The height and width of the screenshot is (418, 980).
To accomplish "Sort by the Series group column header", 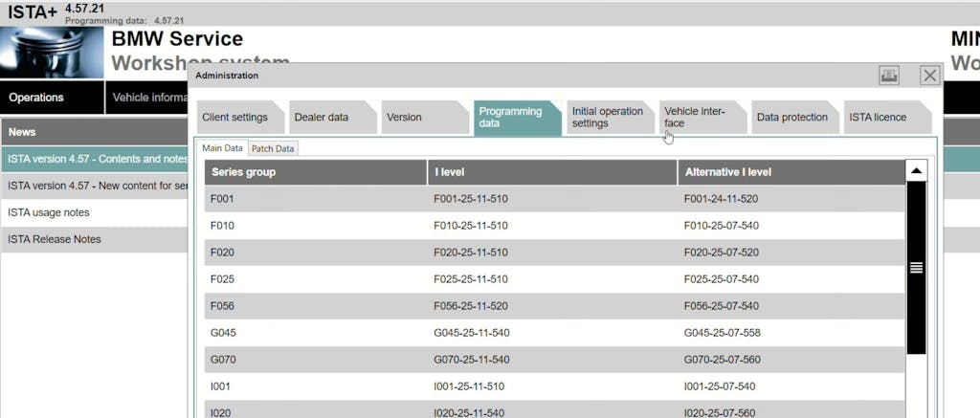I will 316,172.
